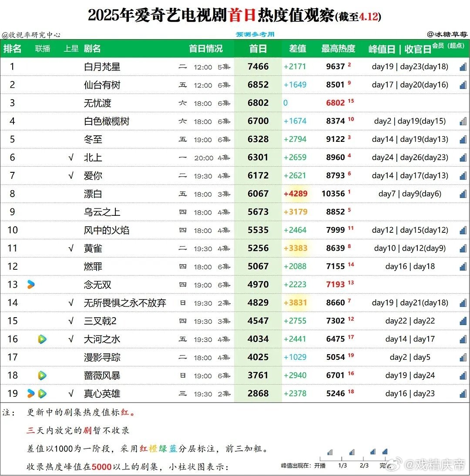Click the @冰糖草莓 credit
This screenshot has height=476, width=470.
click(447, 34)
